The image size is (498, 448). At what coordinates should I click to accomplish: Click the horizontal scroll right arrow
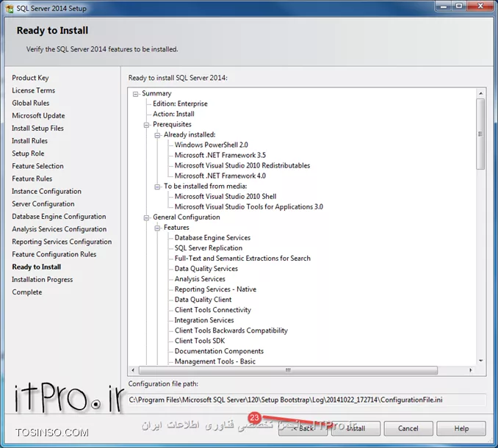(471, 370)
